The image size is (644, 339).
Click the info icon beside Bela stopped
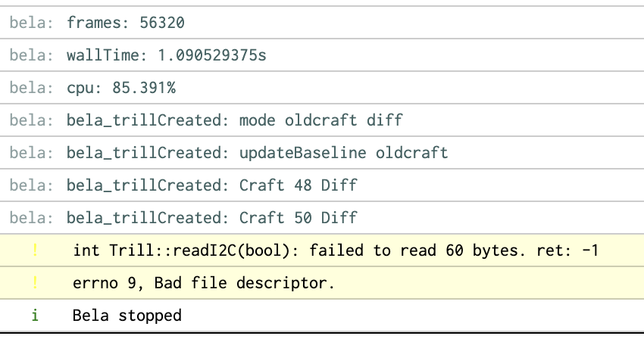(35, 315)
